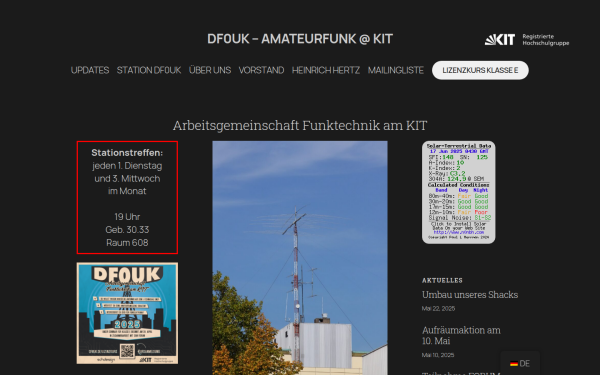Viewport: 600px width, 375px height.
Task: Open the STATION DF0UK menu item
Action: [x=149, y=70]
